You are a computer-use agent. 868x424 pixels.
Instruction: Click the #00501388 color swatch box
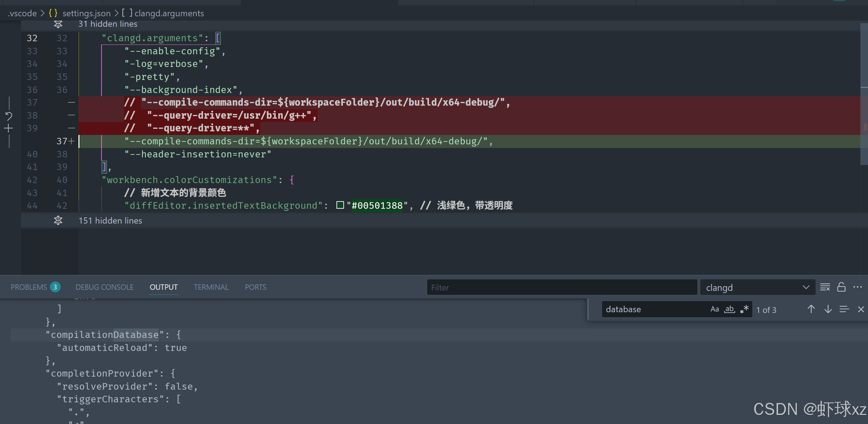[x=340, y=205]
